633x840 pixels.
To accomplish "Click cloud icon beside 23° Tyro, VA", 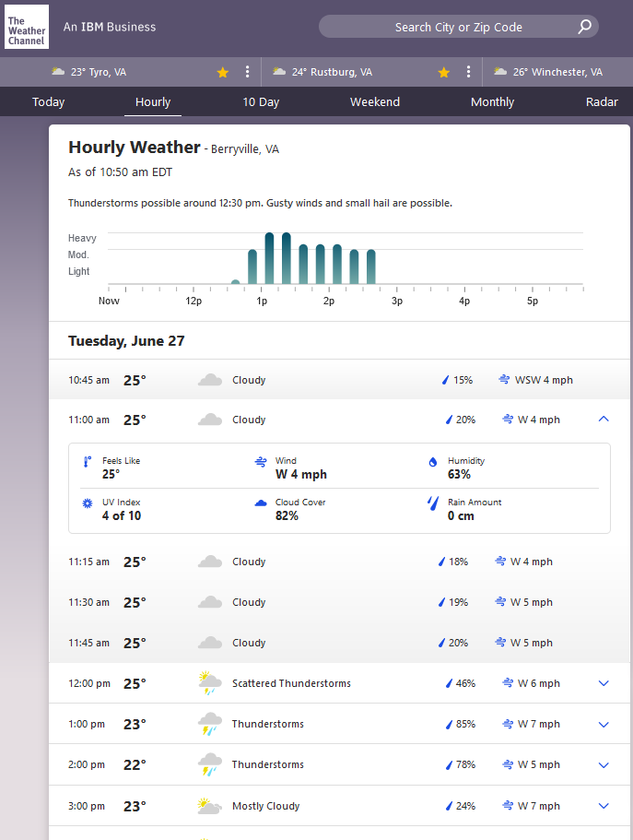I will [58, 71].
